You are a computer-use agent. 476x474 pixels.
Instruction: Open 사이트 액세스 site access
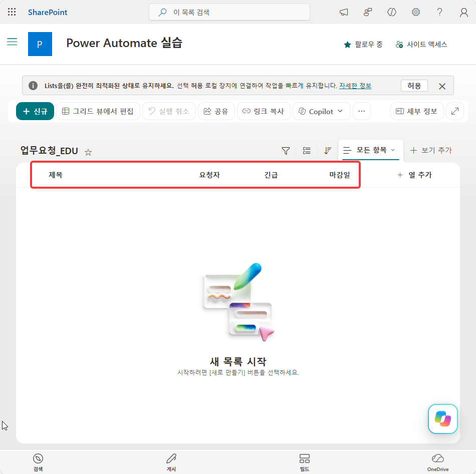(x=421, y=45)
